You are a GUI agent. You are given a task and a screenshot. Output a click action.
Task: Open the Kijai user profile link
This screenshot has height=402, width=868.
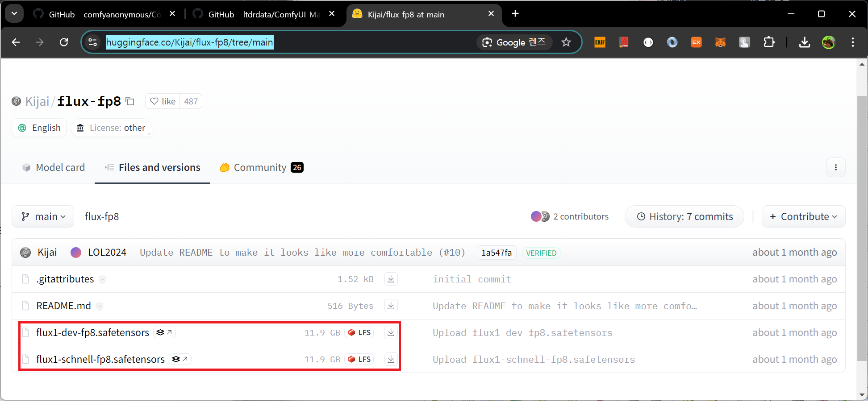point(37,101)
